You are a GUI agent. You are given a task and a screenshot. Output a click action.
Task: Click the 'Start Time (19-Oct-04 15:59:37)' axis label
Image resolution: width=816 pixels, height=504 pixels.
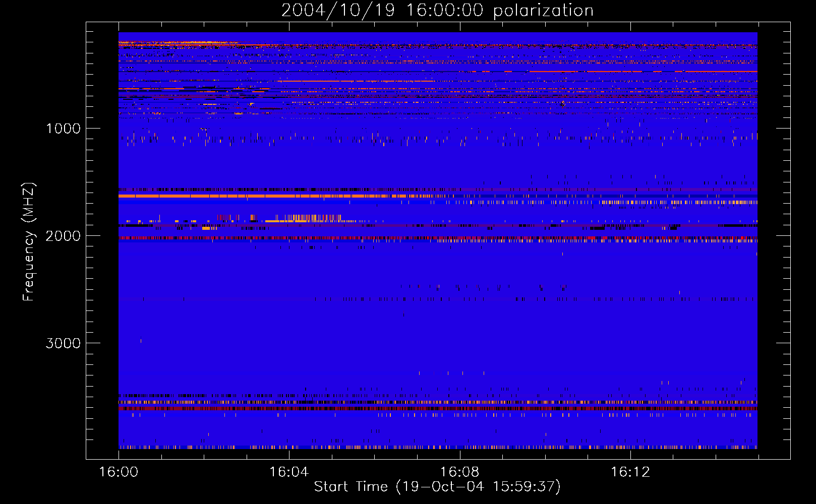click(437, 486)
